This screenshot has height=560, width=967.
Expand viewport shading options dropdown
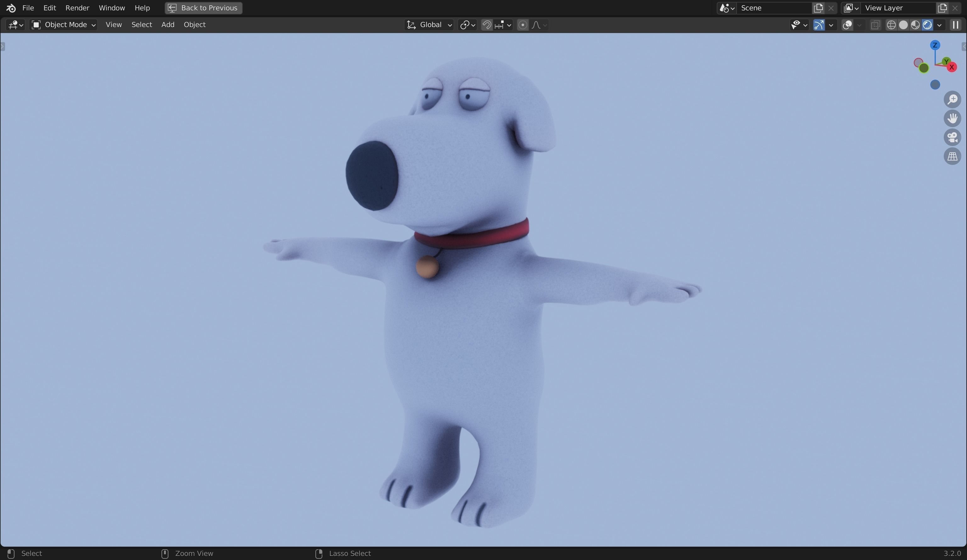point(939,25)
